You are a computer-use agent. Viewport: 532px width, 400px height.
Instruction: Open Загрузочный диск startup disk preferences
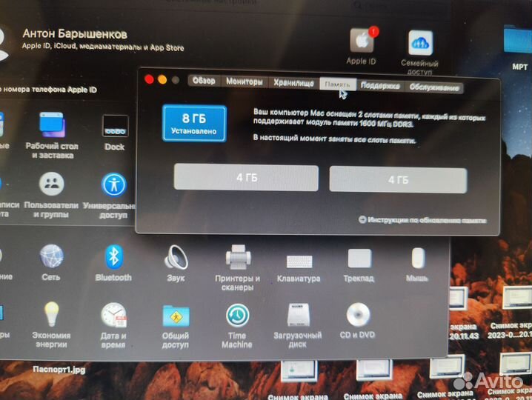point(299,315)
